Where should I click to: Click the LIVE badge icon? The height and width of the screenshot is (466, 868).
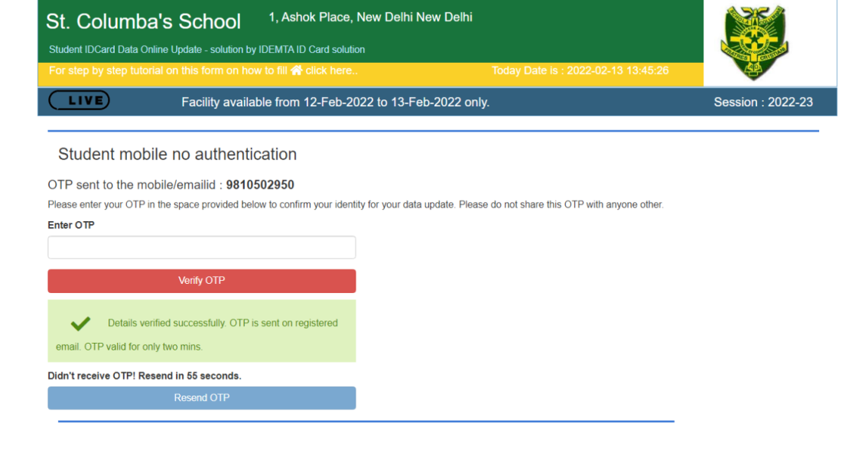click(x=79, y=101)
